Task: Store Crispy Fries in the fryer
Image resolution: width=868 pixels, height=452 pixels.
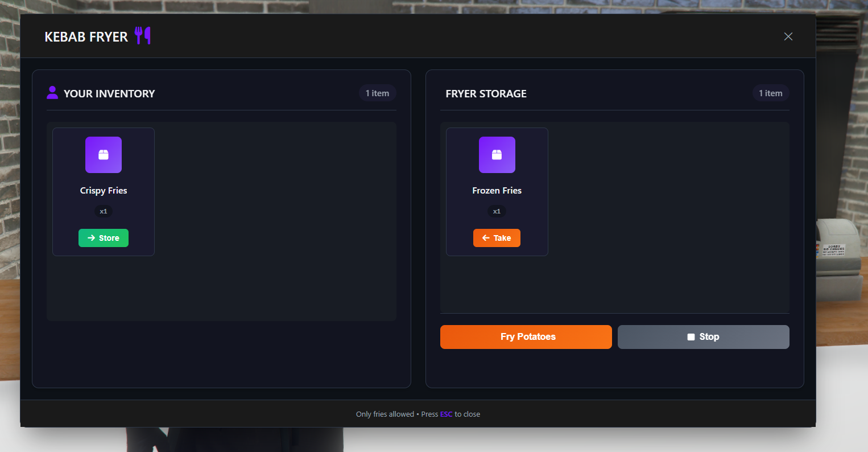Action: (104, 238)
